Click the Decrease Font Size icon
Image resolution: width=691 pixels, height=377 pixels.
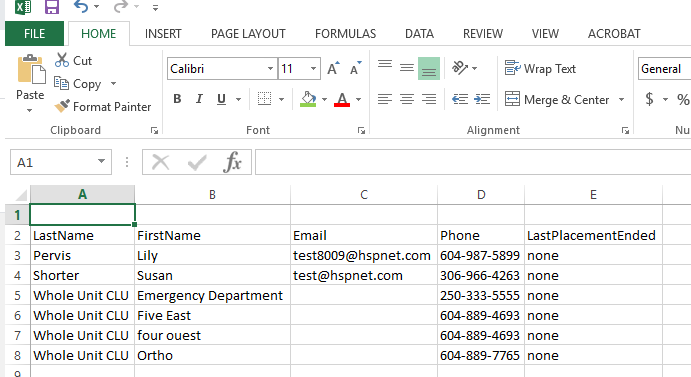355,68
